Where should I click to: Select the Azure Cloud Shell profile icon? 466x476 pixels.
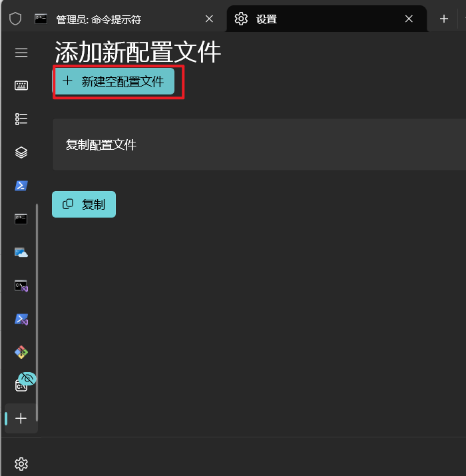[21, 252]
